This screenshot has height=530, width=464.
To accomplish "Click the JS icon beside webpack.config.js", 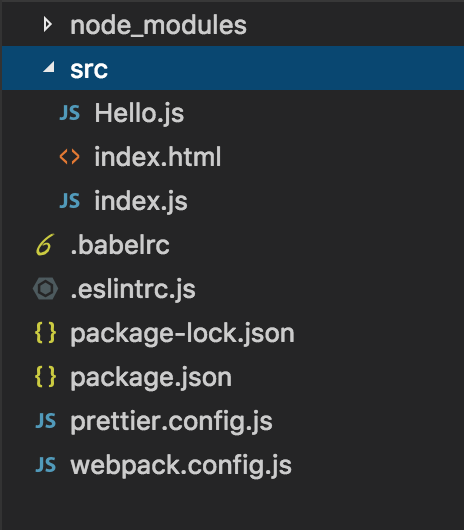I will [46, 465].
